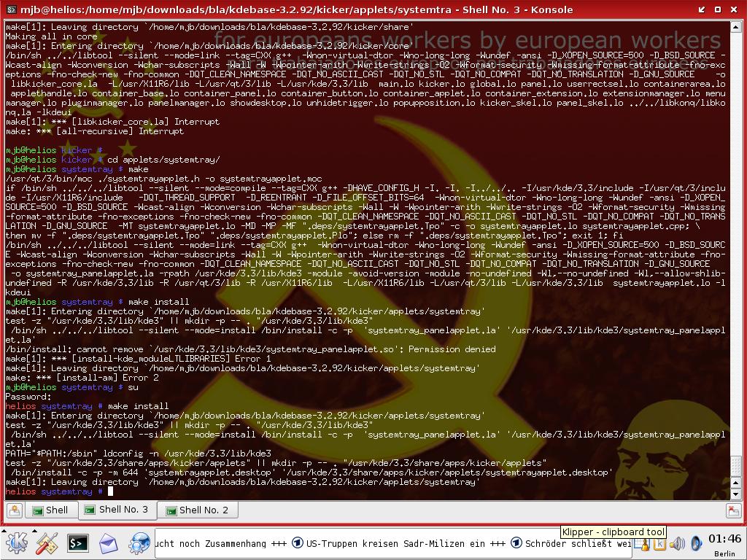Open the terminal launcher in the panel
This screenshot has width=747, height=560.
click(77, 543)
